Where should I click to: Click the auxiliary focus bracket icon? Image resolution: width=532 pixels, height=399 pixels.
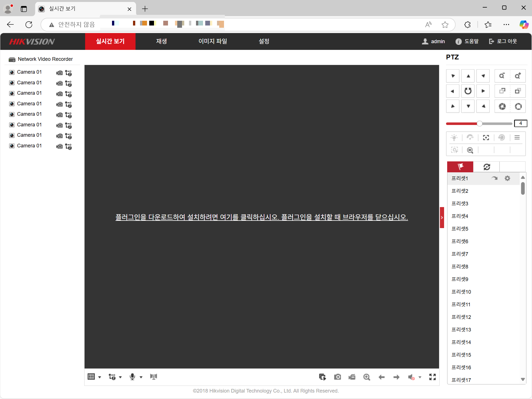tap(486, 138)
